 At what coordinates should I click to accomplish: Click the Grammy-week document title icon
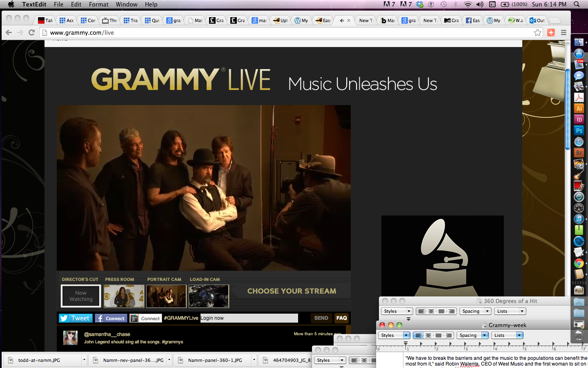click(x=484, y=325)
